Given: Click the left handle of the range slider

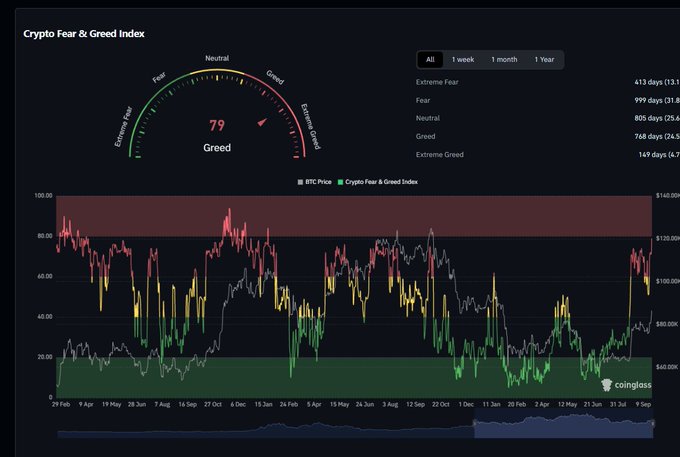Looking at the screenshot, I should (474, 423).
